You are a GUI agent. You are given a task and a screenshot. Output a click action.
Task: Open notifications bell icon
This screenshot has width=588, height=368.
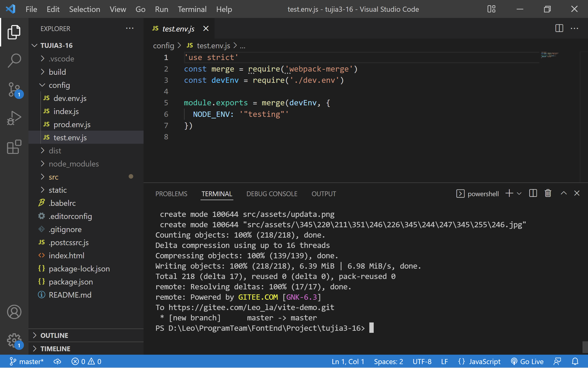tap(575, 361)
